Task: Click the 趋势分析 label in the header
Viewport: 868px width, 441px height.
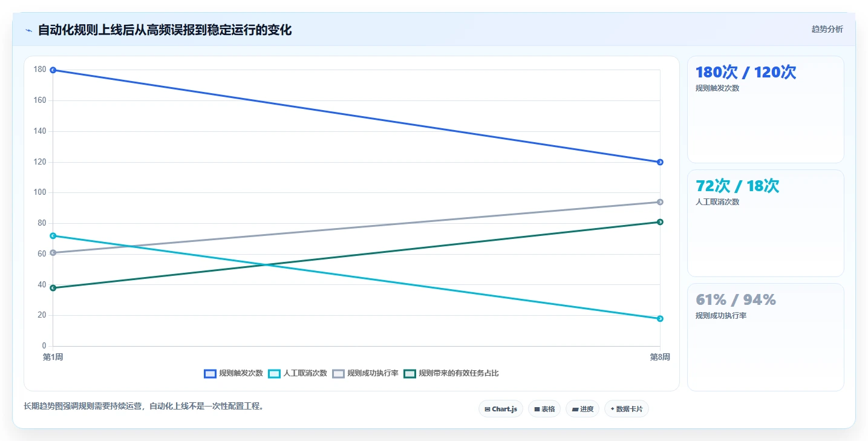Action: [x=827, y=29]
